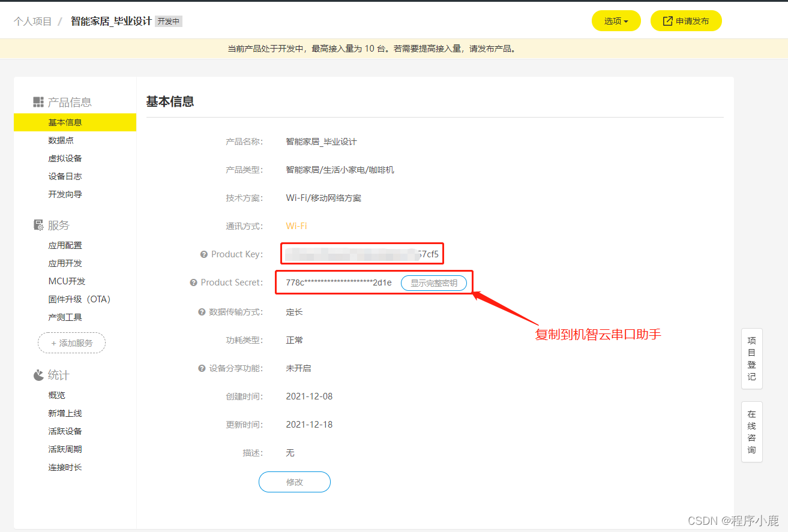Go to 个人项目 breadcrumb link
This screenshot has width=788, height=532.
coord(33,22)
